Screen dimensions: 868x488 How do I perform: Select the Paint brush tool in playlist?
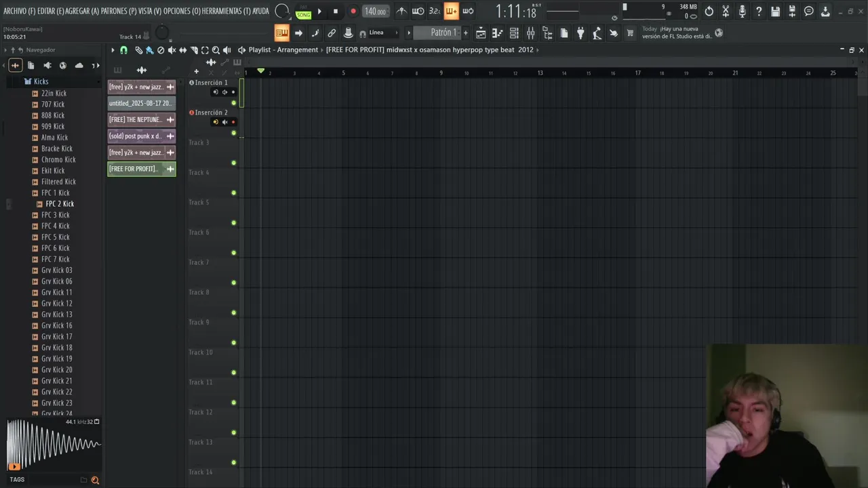(x=149, y=50)
